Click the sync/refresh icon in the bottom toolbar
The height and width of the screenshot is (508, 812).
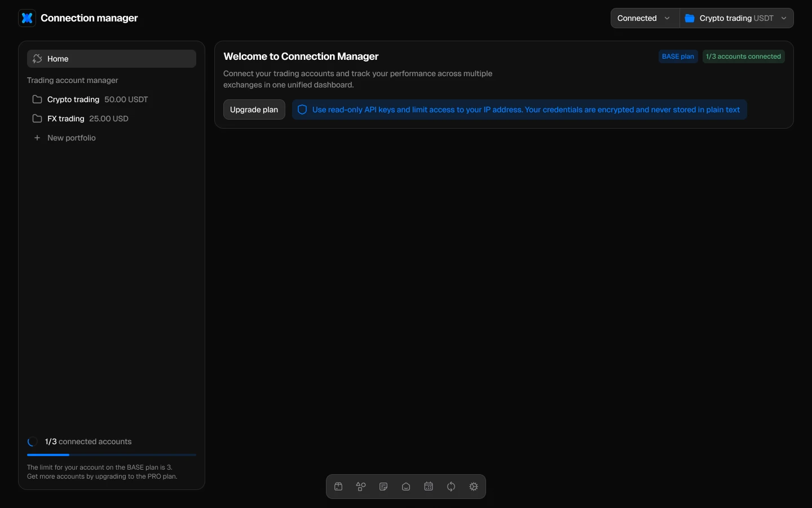point(451,487)
